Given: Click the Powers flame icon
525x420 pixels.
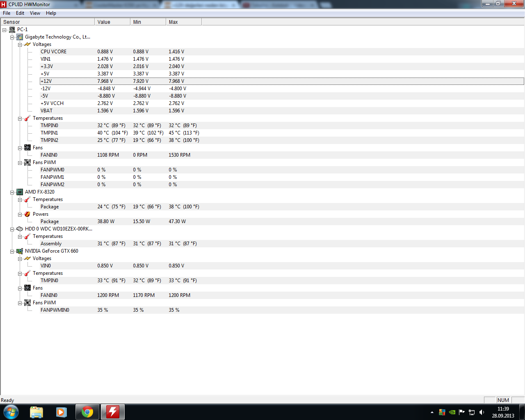Looking at the screenshot, I should [x=27, y=214].
